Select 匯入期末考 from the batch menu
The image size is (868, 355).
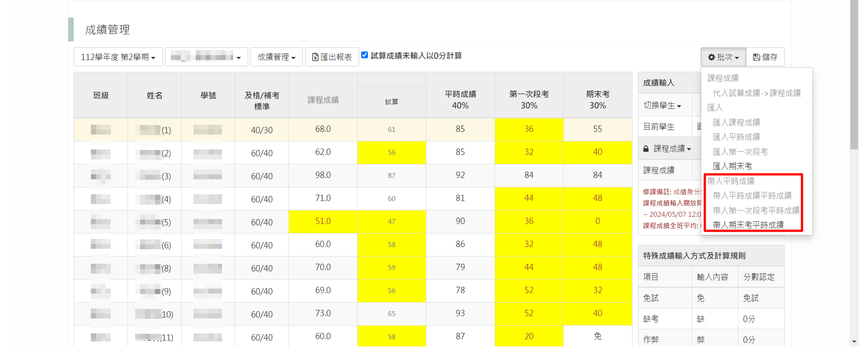coord(732,166)
